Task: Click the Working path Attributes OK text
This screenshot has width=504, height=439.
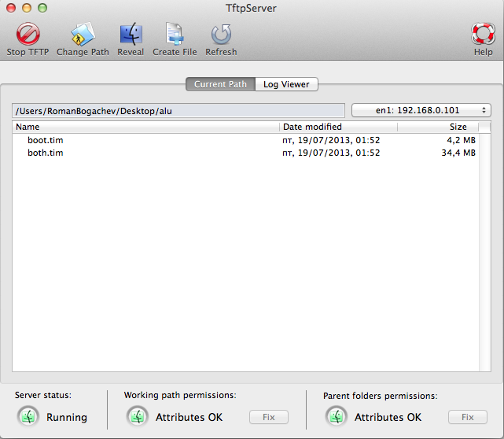Action: tap(189, 417)
